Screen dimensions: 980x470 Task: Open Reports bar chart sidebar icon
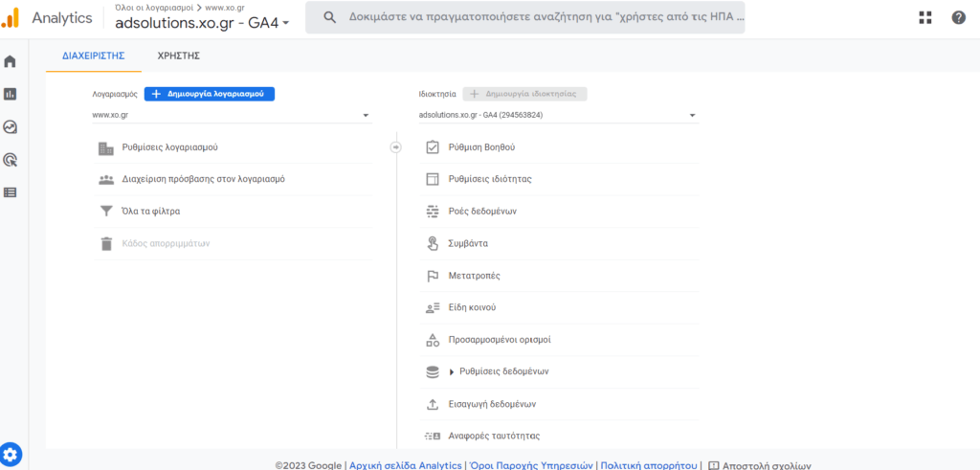pyautogui.click(x=10, y=95)
